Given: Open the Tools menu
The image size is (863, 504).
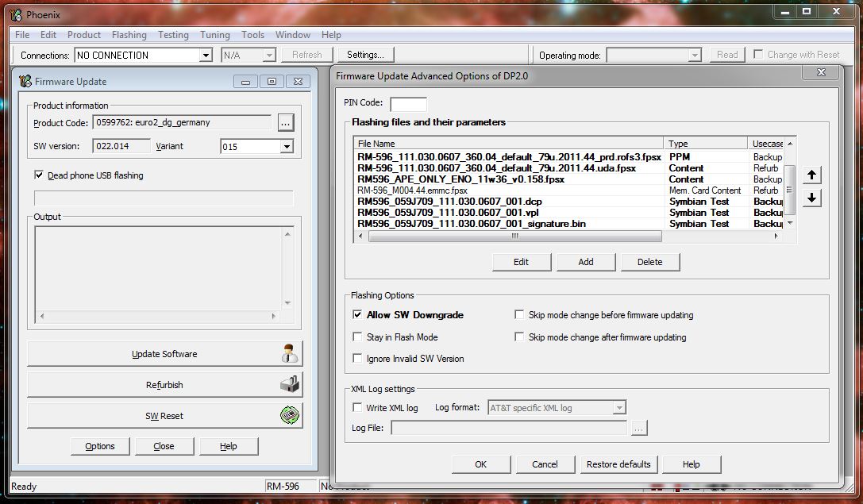Looking at the screenshot, I should click(x=252, y=35).
